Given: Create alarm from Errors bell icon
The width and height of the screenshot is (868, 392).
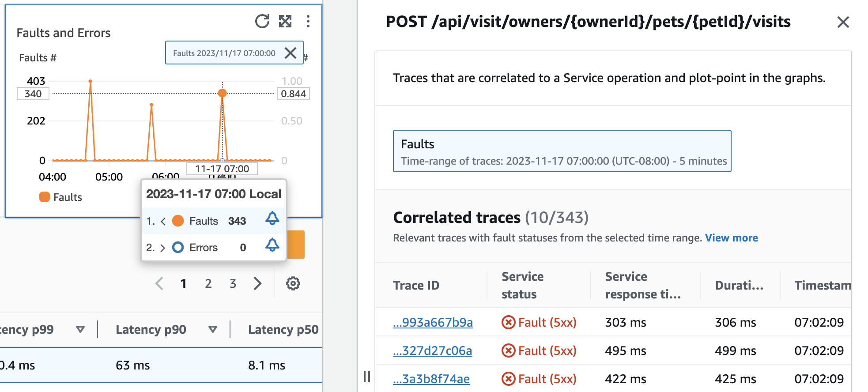Looking at the screenshot, I should pos(272,245).
